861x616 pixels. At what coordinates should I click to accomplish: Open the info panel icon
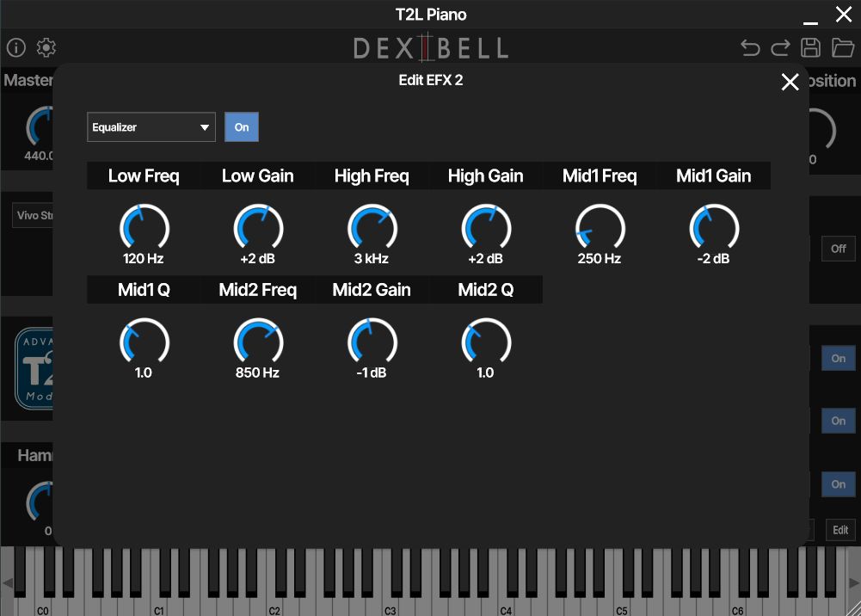[x=16, y=48]
